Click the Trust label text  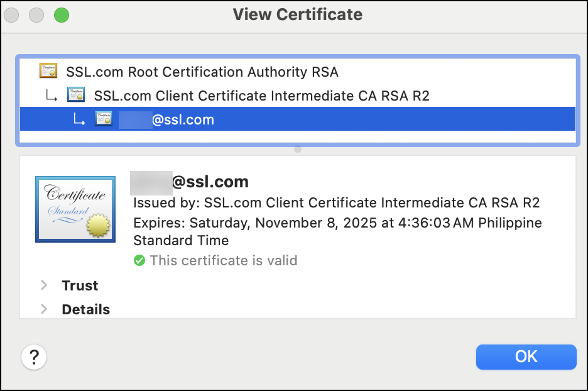click(80, 285)
